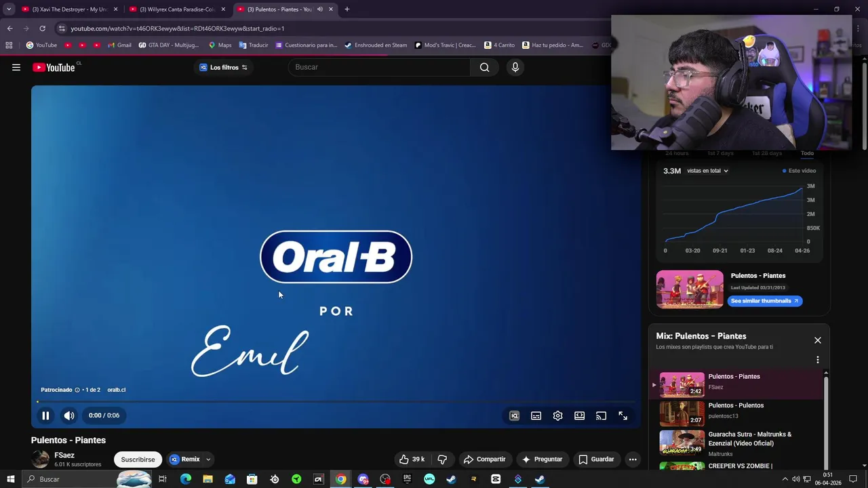
Task: Open Epic Games Launcher in the taskbar
Action: 407,479
